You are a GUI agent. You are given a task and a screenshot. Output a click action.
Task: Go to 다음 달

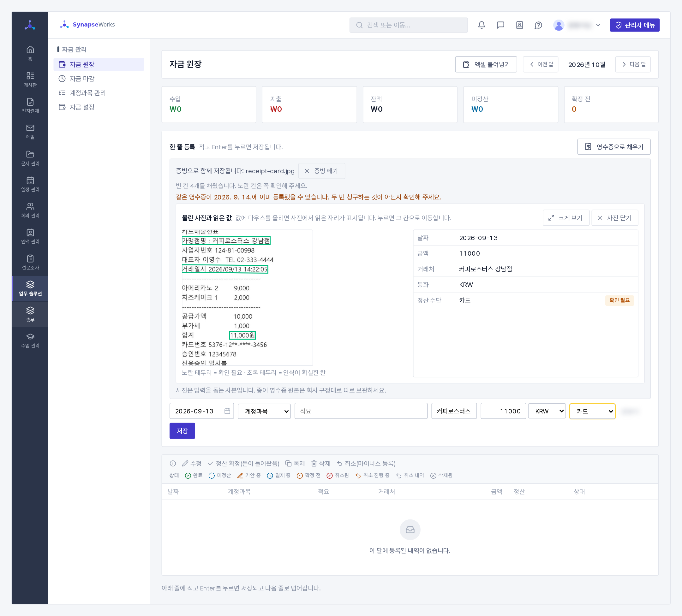tap(633, 64)
